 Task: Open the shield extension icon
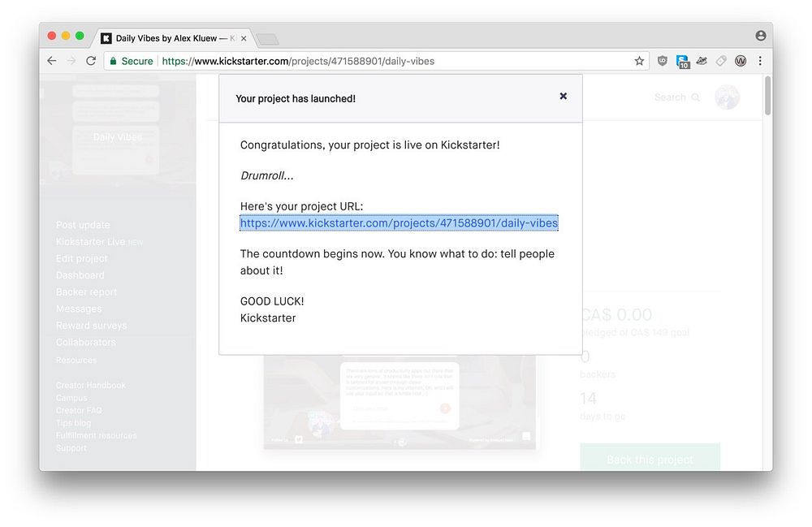tap(663, 61)
